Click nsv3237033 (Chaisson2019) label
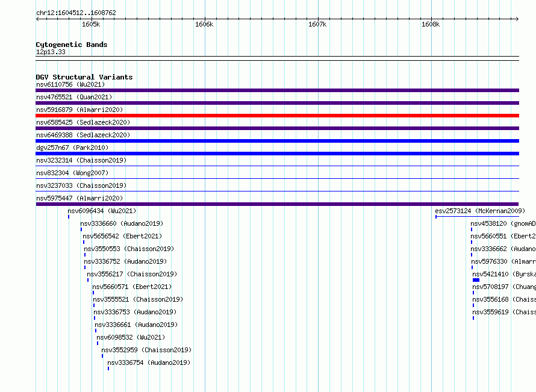 [x=81, y=185]
